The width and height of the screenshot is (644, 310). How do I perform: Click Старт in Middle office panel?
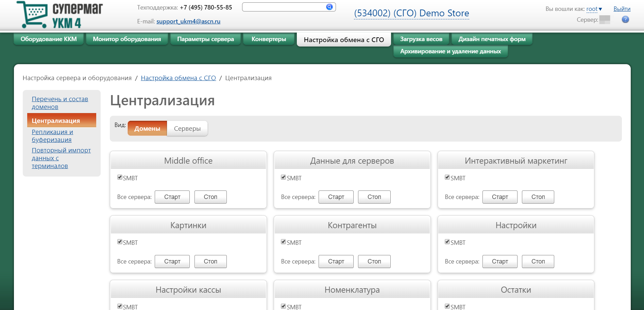click(x=172, y=197)
